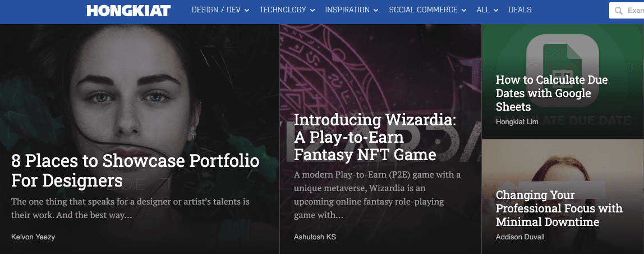Expand the All menu chevron
Image resolution: width=644 pixels, height=254 pixels.
496,10
